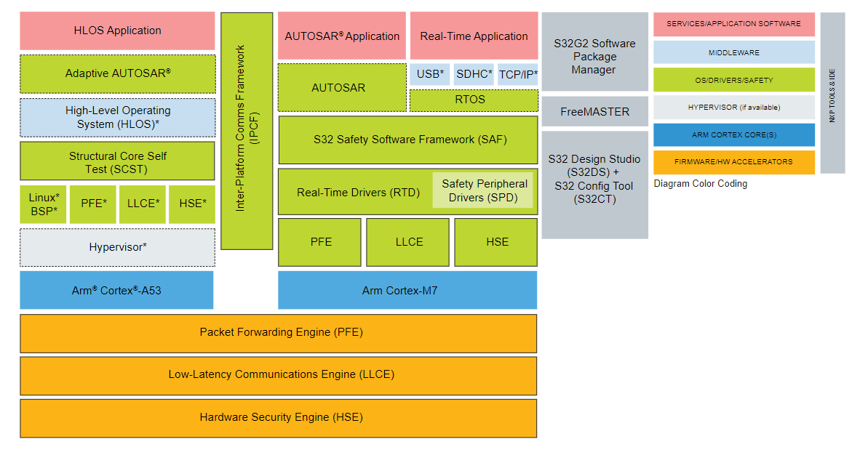Toggle the Hypervisor* dashed block

[x=116, y=248]
